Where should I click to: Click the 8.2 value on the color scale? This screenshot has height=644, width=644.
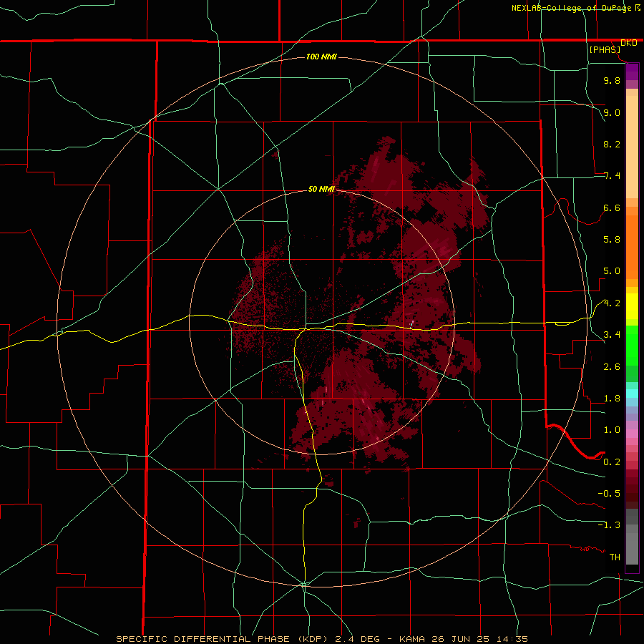[x=612, y=144]
